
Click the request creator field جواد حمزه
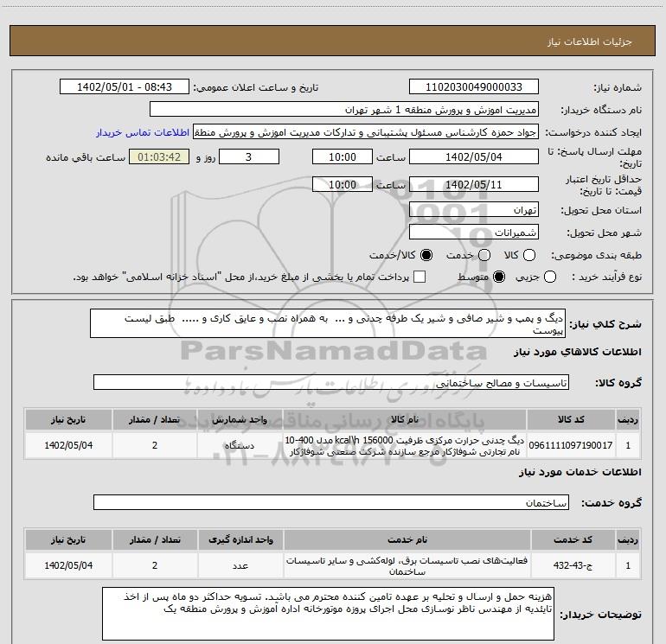(366, 132)
